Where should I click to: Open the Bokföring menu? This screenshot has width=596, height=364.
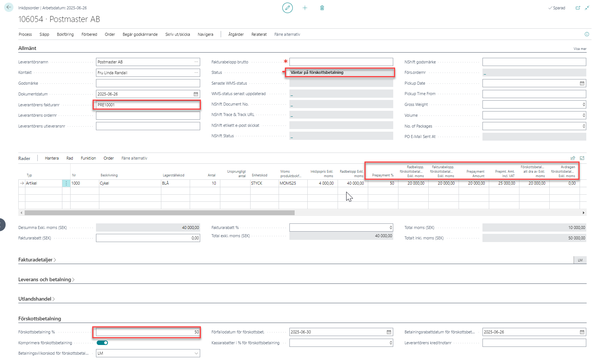click(x=65, y=34)
